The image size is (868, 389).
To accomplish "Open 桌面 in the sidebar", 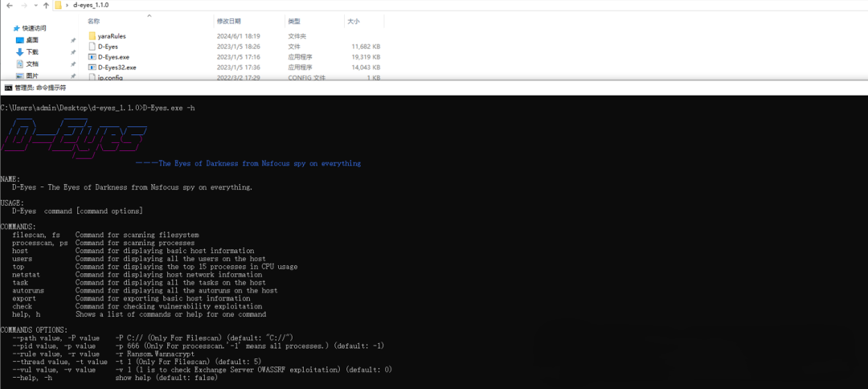I will (x=32, y=40).
